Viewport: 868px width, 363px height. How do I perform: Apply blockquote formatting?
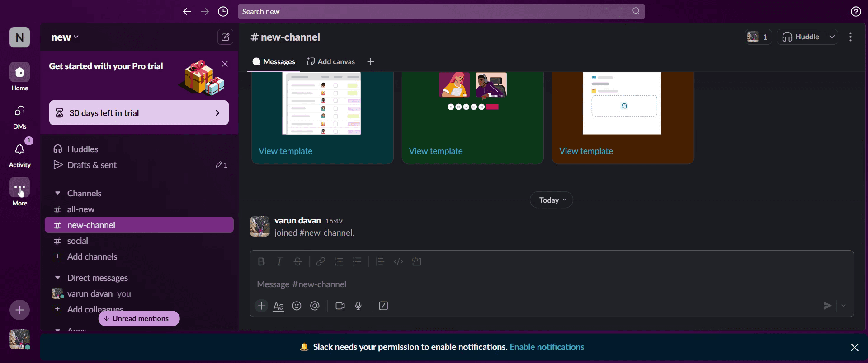point(380,262)
